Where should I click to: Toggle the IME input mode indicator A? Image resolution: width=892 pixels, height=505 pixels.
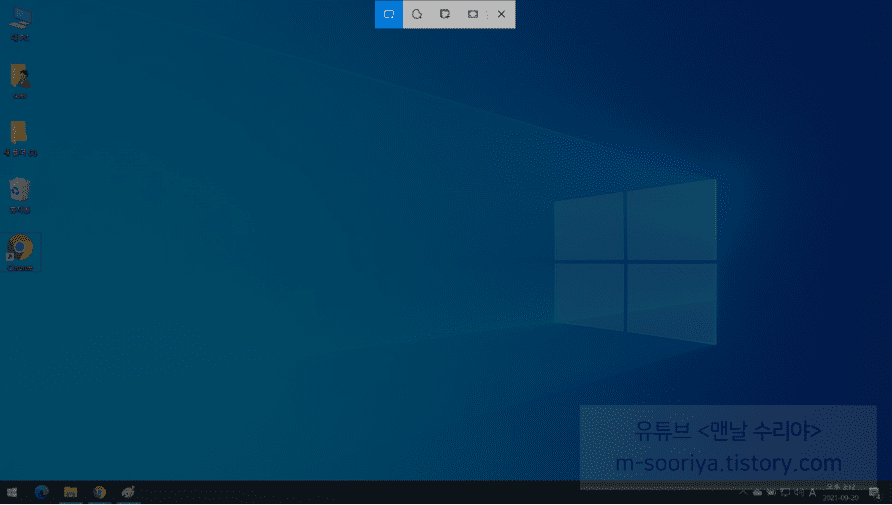tap(812, 492)
